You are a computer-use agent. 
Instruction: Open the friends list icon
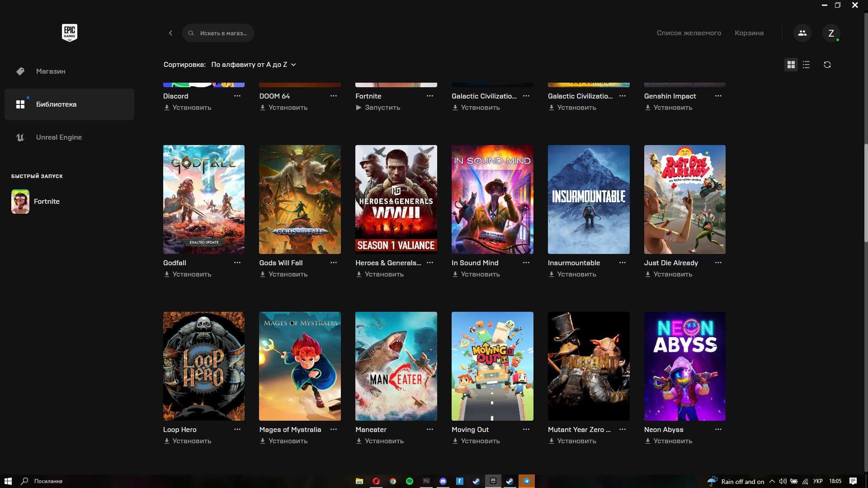click(802, 33)
